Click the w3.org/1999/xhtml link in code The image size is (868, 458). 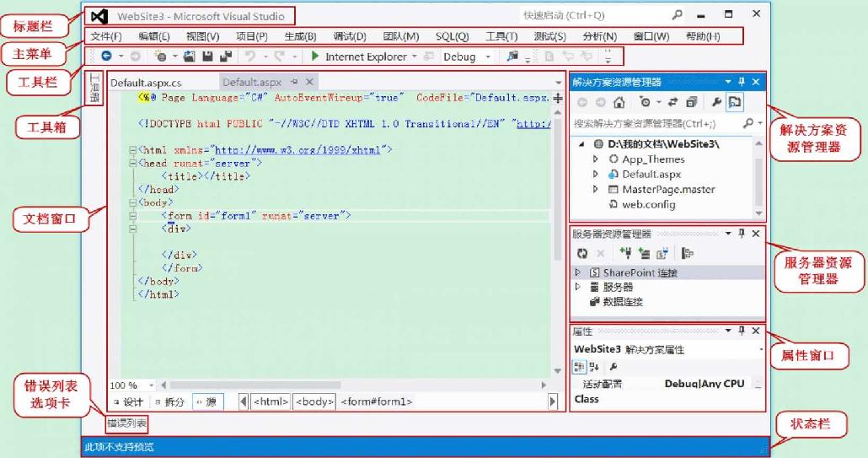tap(297, 149)
